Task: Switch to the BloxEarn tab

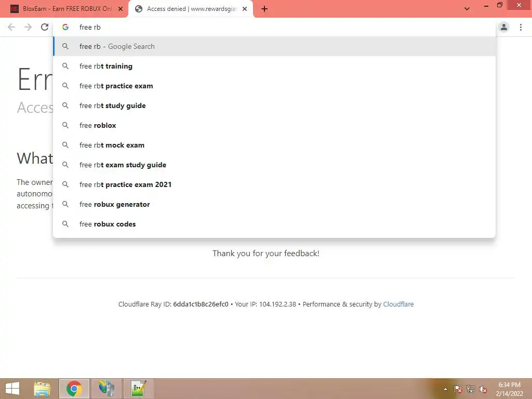Action: (x=64, y=9)
